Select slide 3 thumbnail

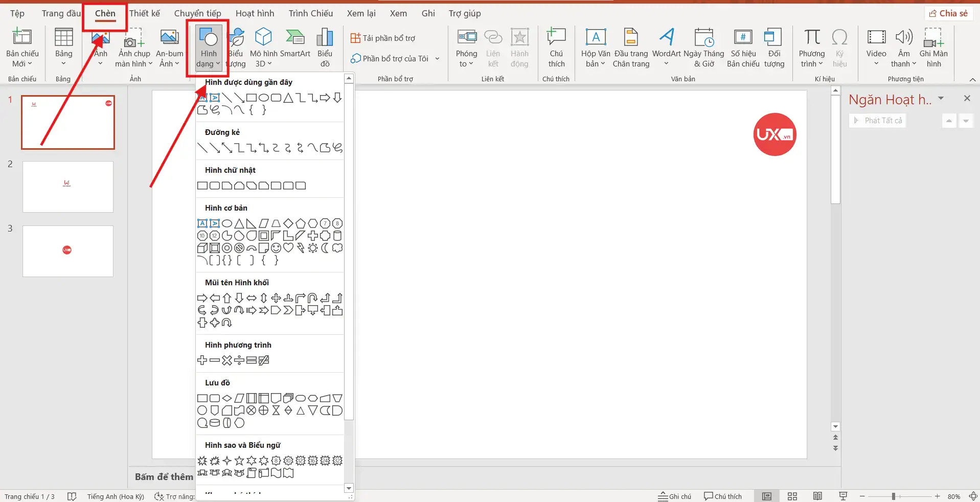[x=67, y=251]
